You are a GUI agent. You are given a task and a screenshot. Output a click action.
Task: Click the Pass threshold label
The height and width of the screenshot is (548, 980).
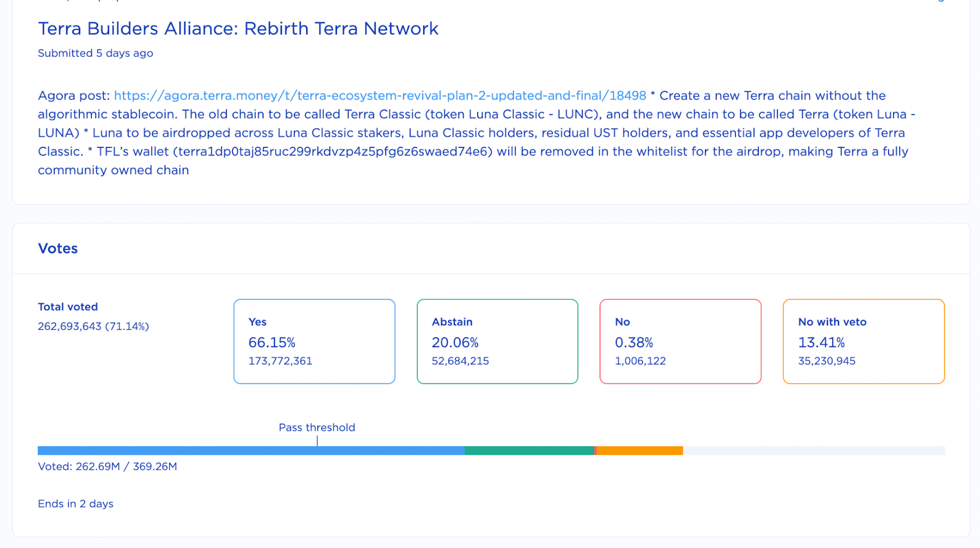[317, 427]
